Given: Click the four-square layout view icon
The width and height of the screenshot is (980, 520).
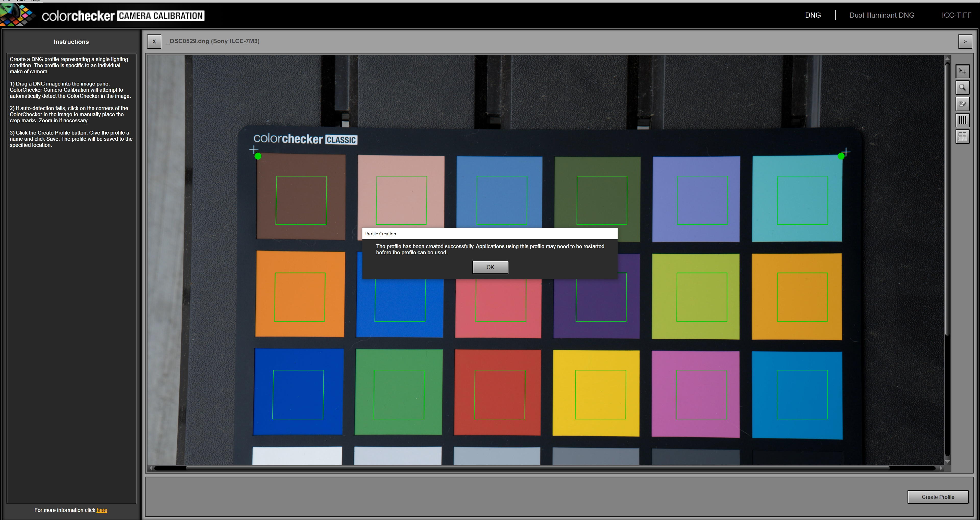Looking at the screenshot, I should 962,136.
